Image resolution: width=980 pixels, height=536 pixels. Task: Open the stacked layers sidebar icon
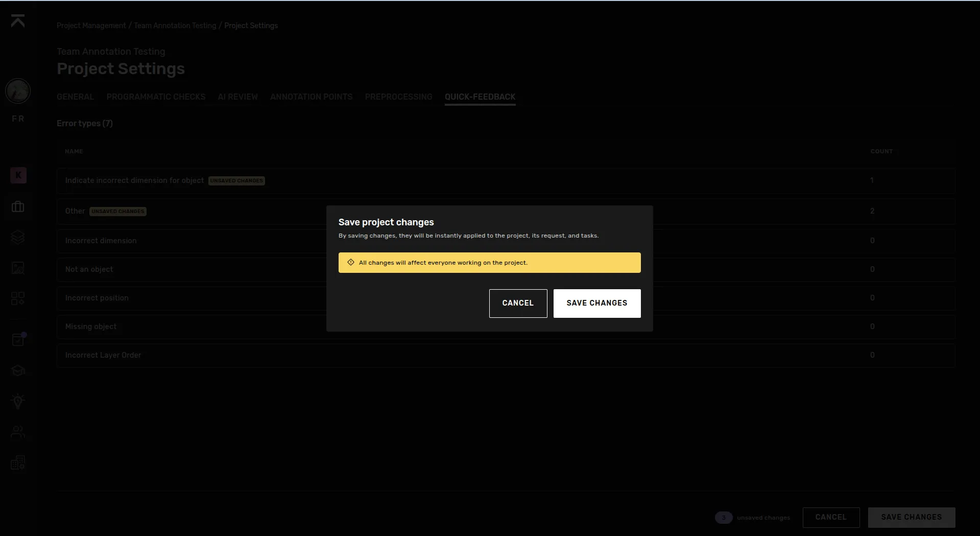click(x=18, y=237)
